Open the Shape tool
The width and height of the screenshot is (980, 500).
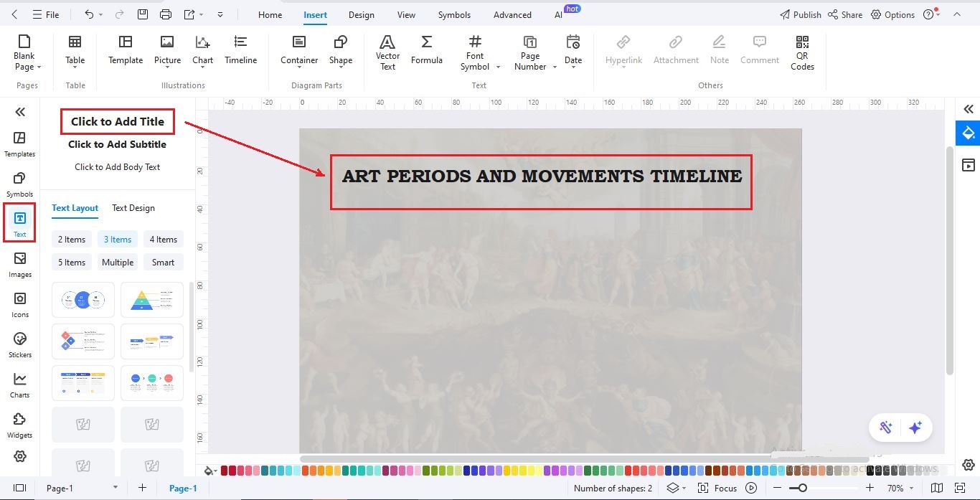click(x=341, y=52)
